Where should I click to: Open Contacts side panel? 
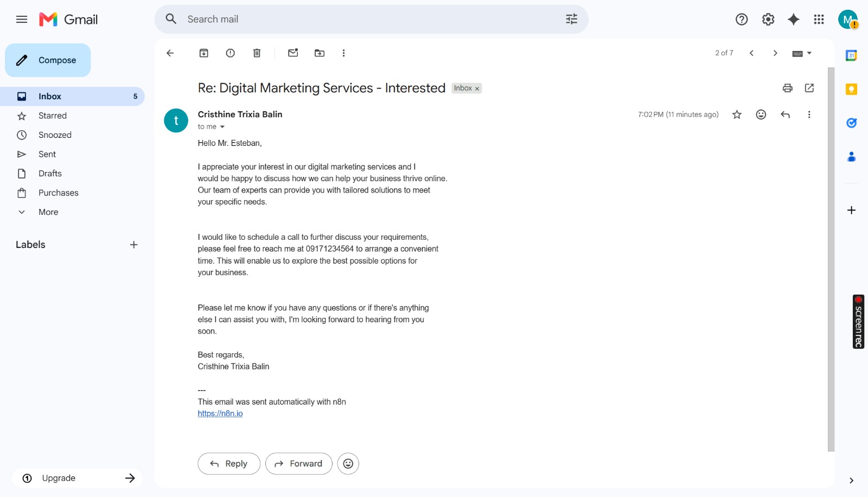coord(851,157)
